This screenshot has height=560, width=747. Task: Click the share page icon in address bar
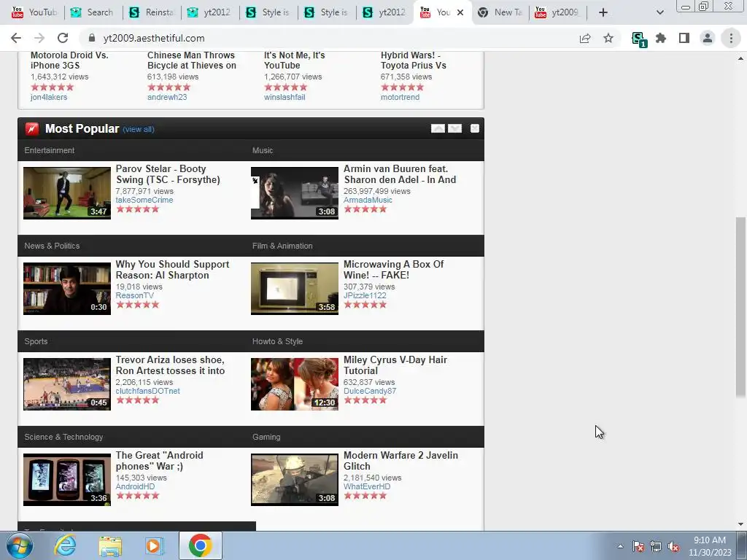tap(585, 38)
